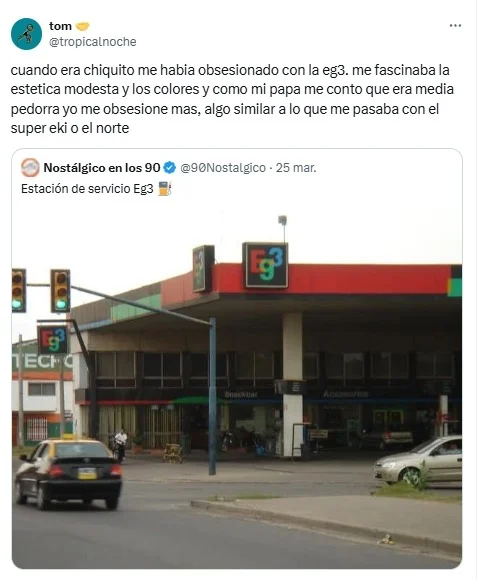Click the "25 mar." timestamp
The width and height of the screenshot is (480, 579).
click(x=296, y=168)
